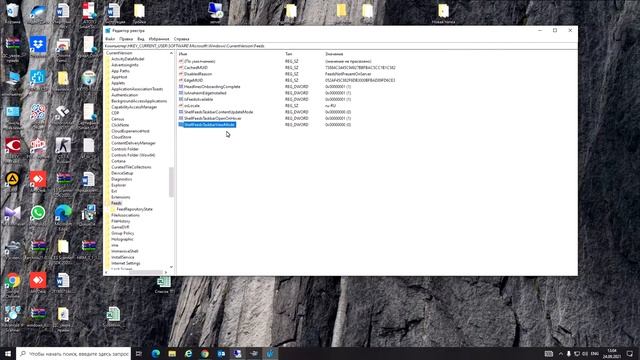Image resolution: width=640 pixels, height=360 pixels.
Task: Select the AdvertisingInfo key
Action: (x=124, y=65)
